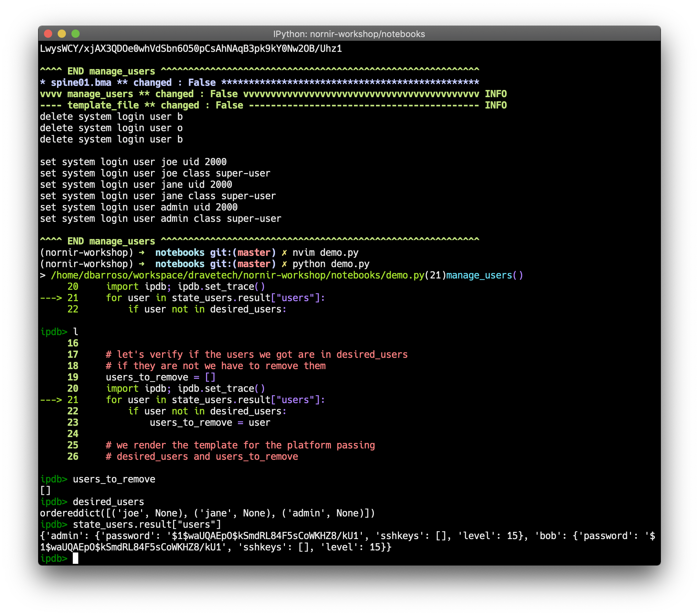Click the output starting with {'admin': {'password'

[347, 541]
